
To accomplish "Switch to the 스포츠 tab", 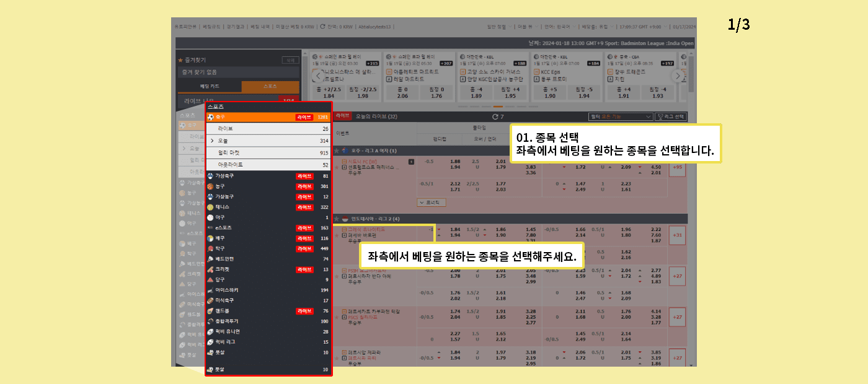I will 270,87.
